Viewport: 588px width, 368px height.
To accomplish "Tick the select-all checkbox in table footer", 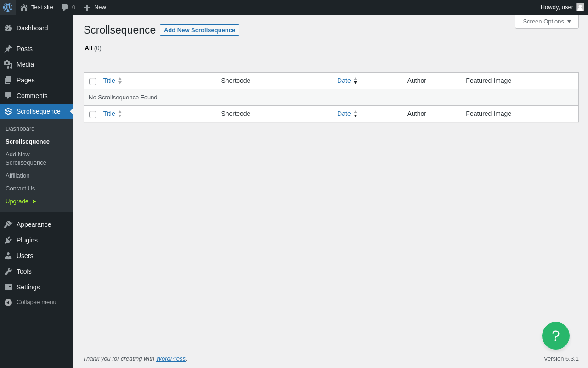I will (x=93, y=115).
